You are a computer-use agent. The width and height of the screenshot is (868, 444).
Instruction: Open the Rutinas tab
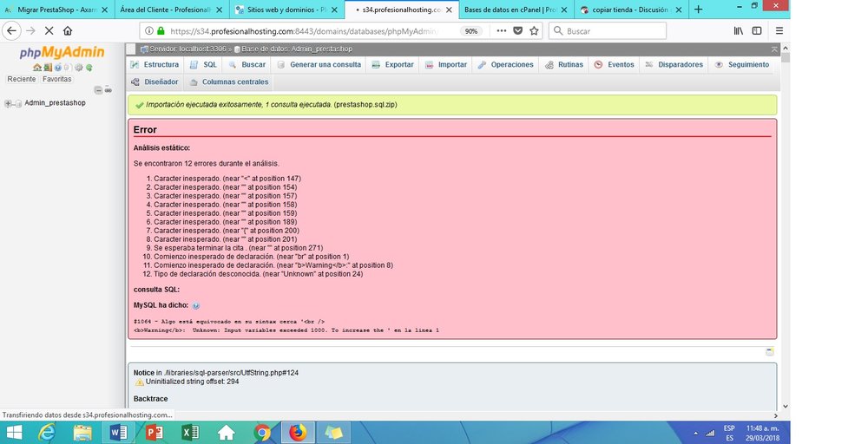pyautogui.click(x=564, y=65)
